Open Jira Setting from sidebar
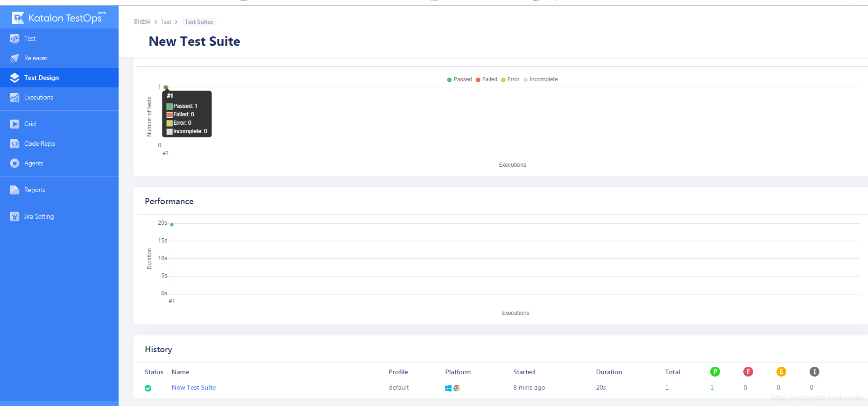The width and height of the screenshot is (868, 406). 59,217
